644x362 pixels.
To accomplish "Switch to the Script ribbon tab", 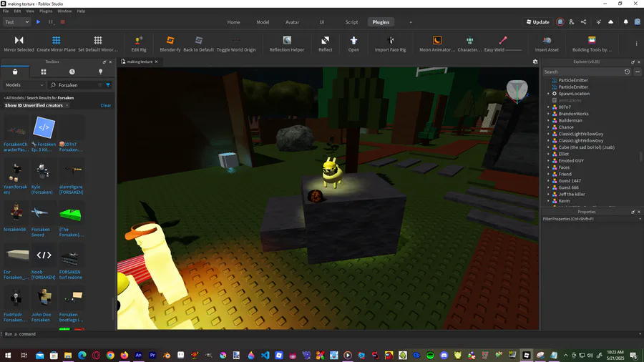I will (x=351, y=22).
